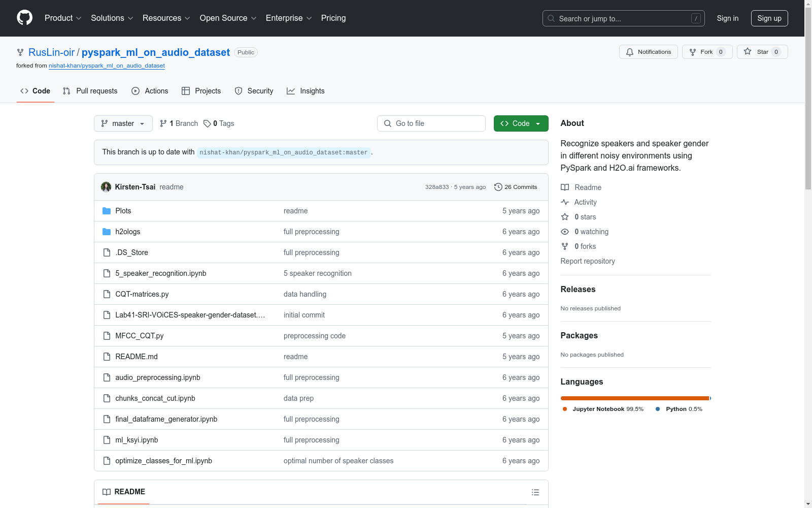812x508 pixels.
Task: Click the pyspark_ml_on_audio_dataset repo name
Action: [156, 52]
